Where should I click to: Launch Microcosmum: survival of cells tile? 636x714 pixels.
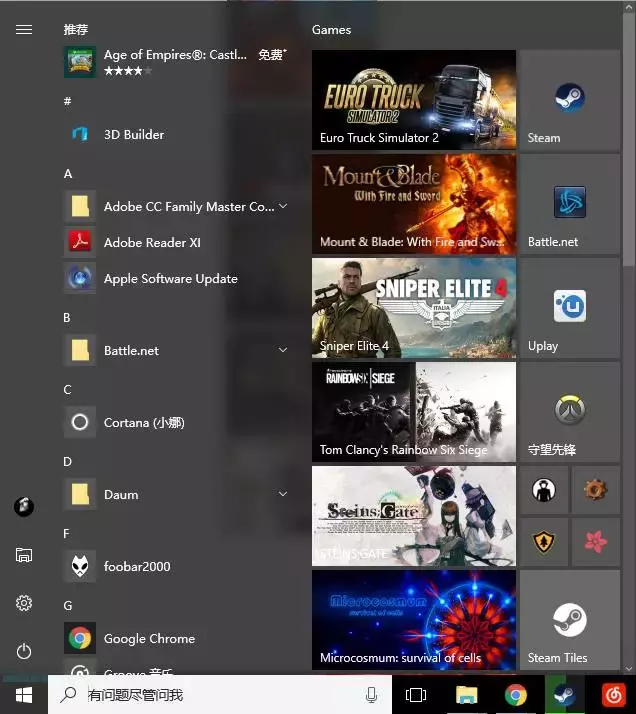coord(414,620)
